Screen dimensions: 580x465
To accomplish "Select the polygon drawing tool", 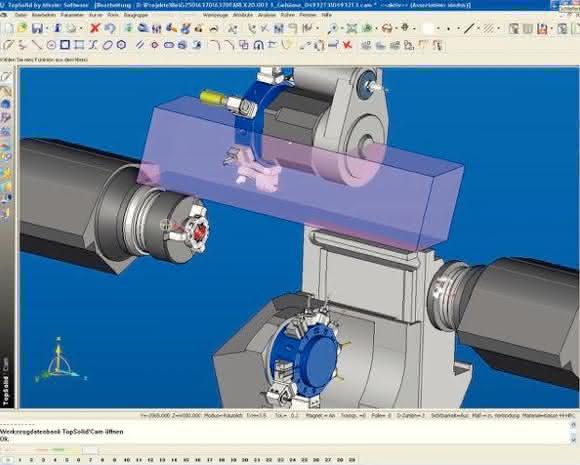I will (x=121, y=45).
